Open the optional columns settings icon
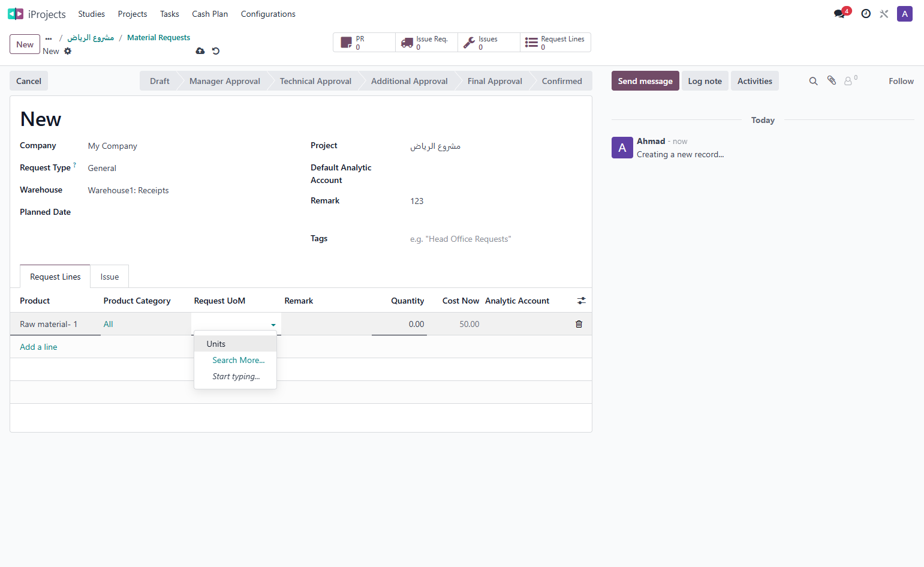This screenshot has width=924, height=567. [582, 301]
